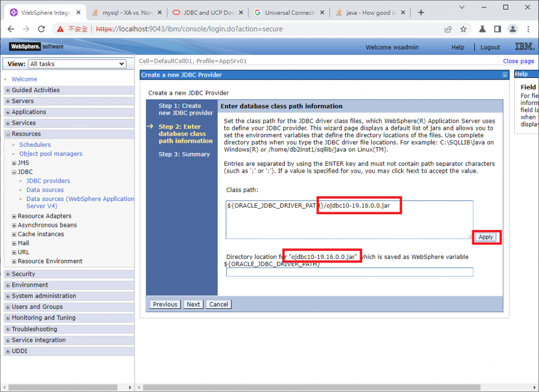539x392 pixels.
Task: Expand the Mail node
Action: tap(14, 243)
